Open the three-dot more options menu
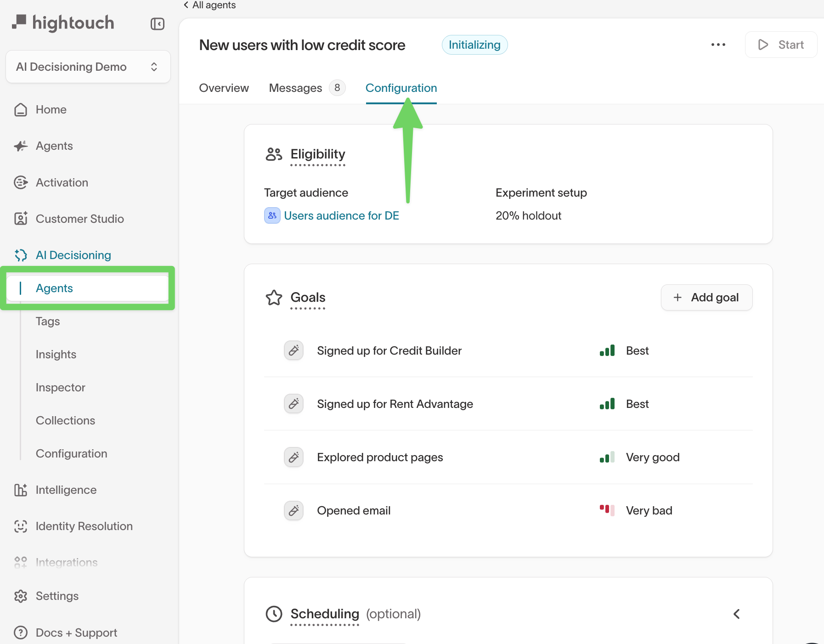 coord(718,45)
